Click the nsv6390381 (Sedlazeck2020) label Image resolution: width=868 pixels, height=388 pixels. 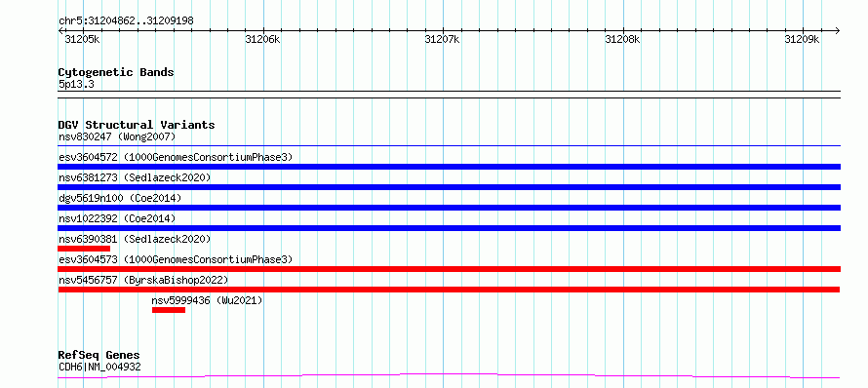(135, 239)
